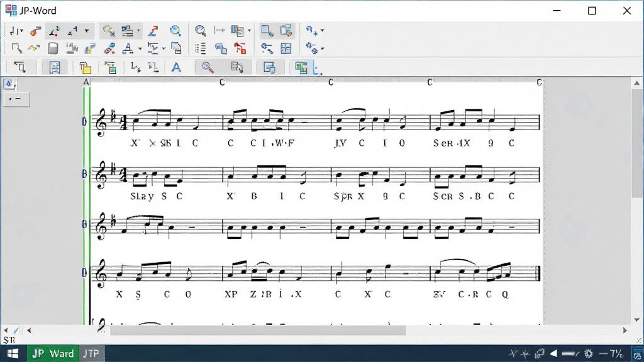
Task: Click the vertical scroll up arrow
Action: (636, 83)
